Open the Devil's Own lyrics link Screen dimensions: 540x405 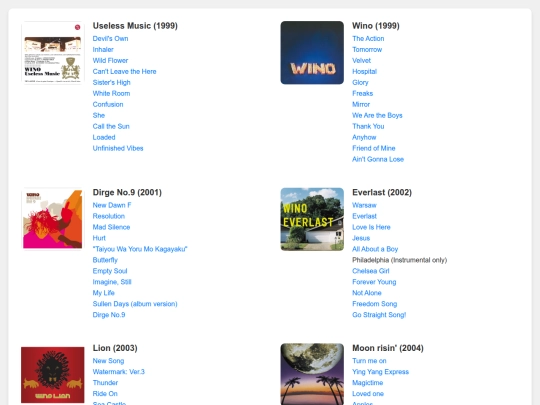click(110, 39)
